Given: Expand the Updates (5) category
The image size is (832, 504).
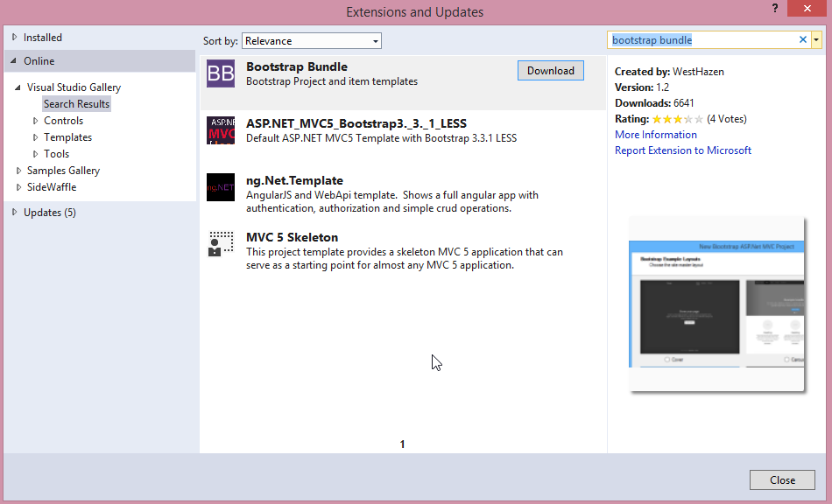Looking at the screenshot, I should 14,212.
